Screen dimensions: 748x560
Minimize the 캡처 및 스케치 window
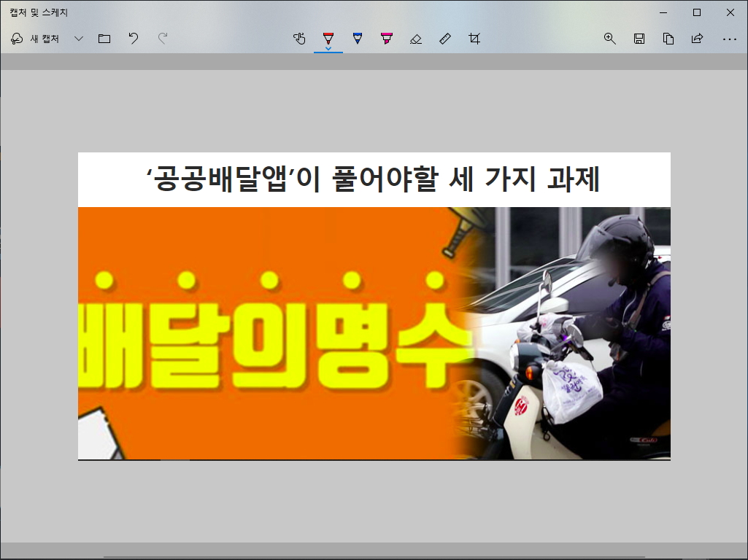tap(663, 12)
